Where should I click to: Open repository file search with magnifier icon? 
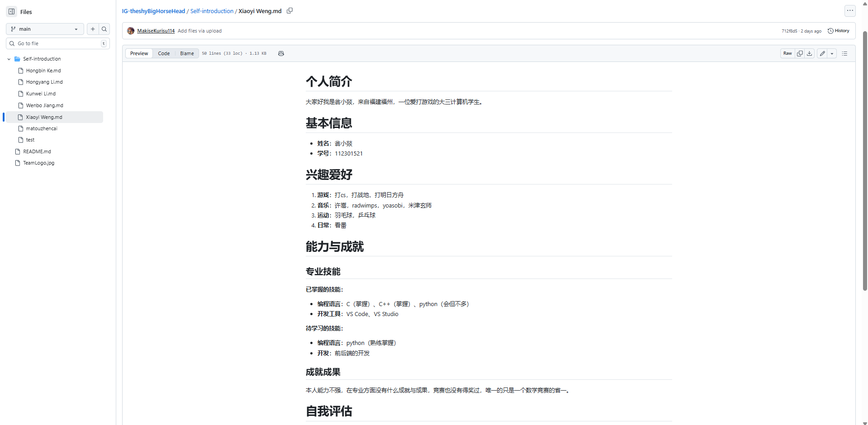click(x=104, y=29)
